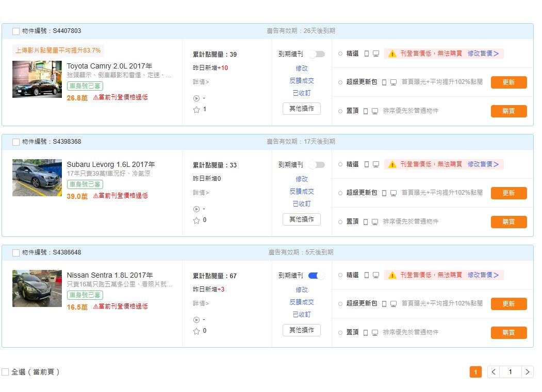Disable 到期續刊 toggle for Nissan Sentra
Image resolution: width=542 pixels, height=392 pixels.
(317, 276)
